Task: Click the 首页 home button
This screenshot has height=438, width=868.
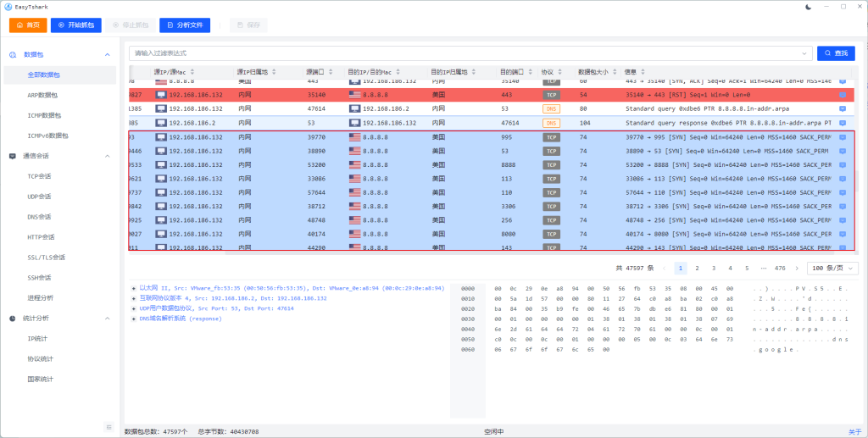Action: point(28,25)
